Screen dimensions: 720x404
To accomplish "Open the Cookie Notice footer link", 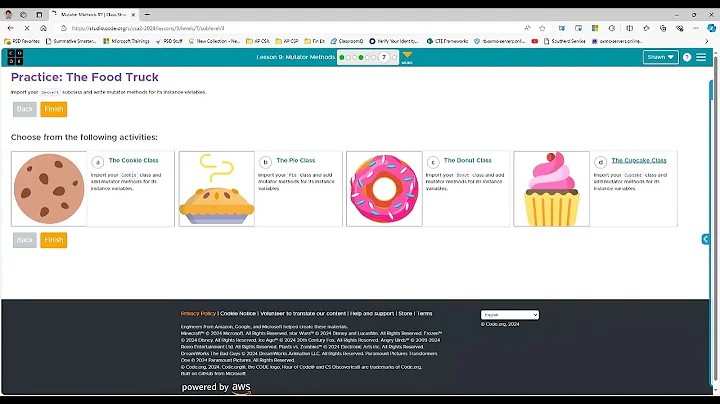I will 238,314.
